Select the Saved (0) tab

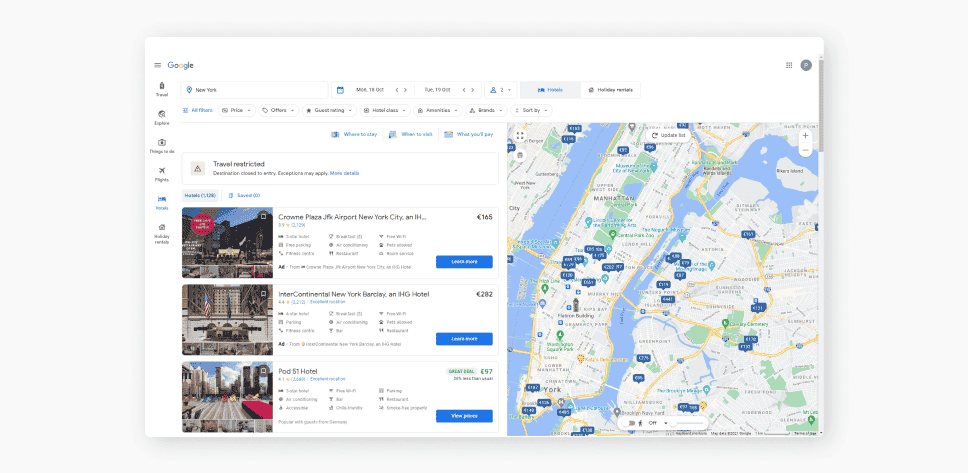[244, 195]
